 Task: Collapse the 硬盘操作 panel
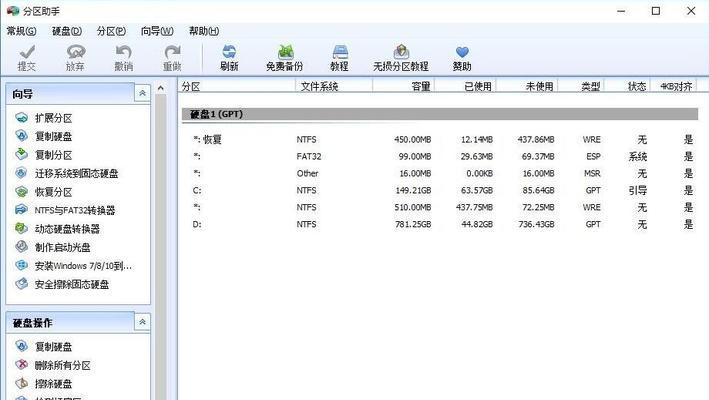pyautogui.click(x=142, y=322)
